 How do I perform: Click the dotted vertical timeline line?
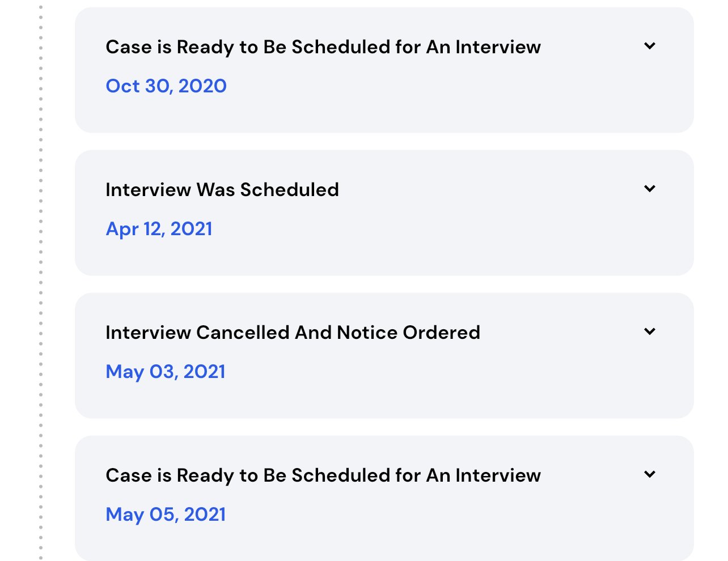41,280
